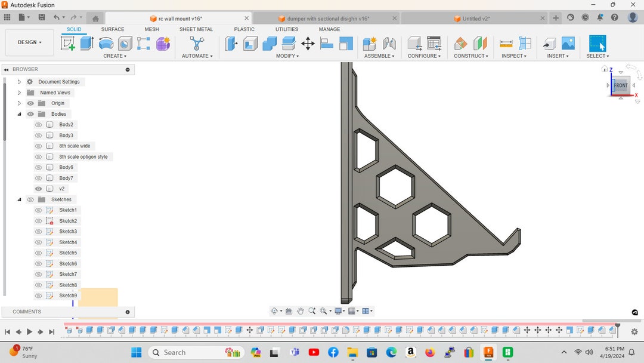
Task: Select the Align tool
Action: click(x=327, y=43)
